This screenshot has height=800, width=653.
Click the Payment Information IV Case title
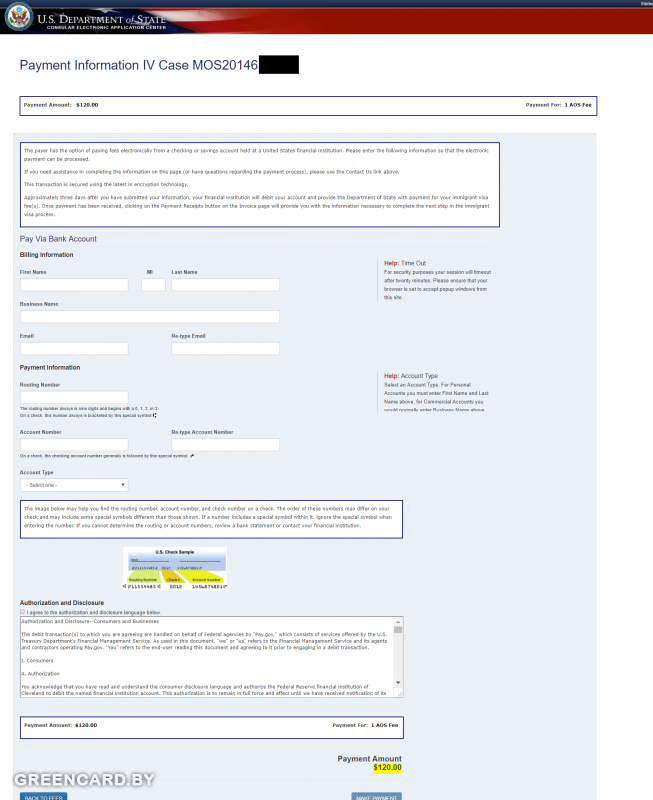click(x=139, y=65)
